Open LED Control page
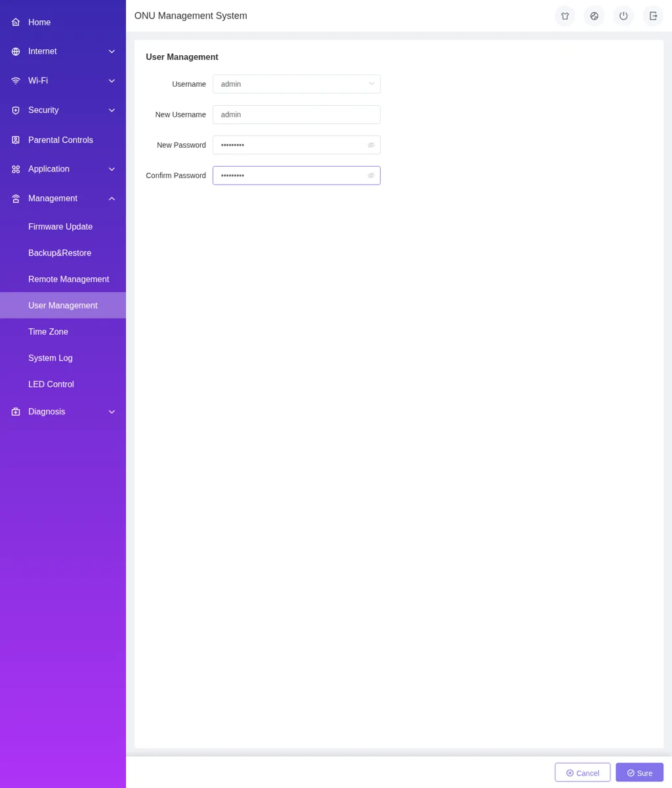 [63, 384]
